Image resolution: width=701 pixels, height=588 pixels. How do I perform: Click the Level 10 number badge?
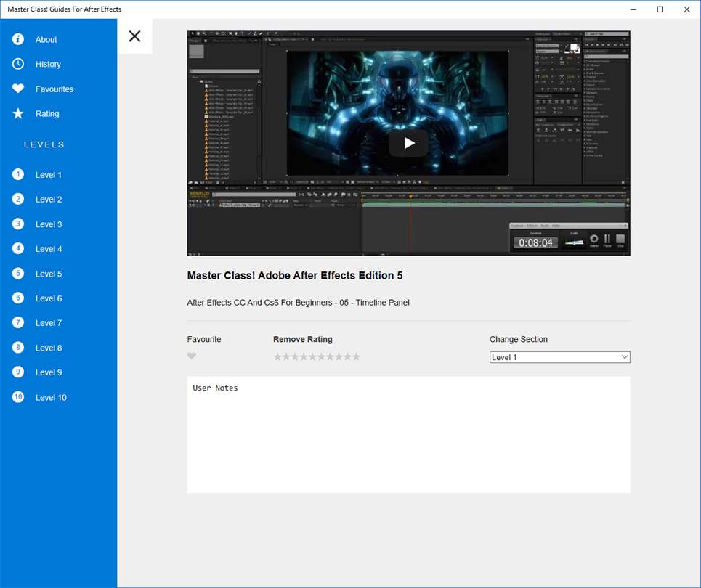[18, 397]
